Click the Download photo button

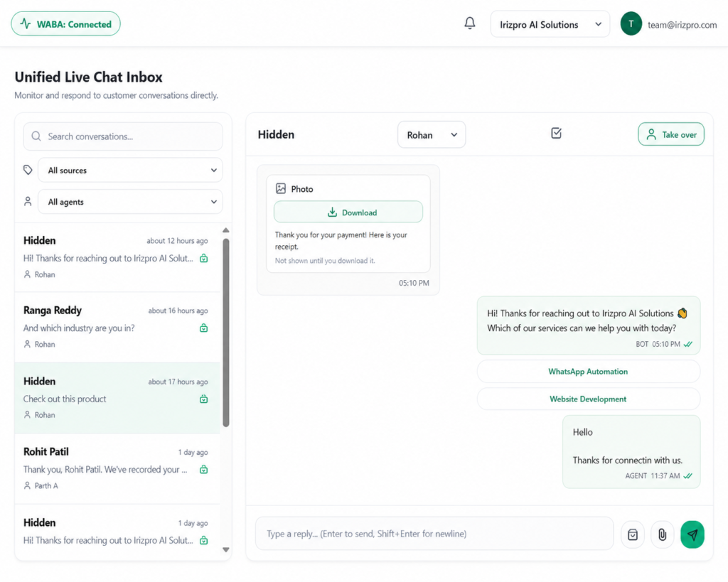[x=348, y=212]
